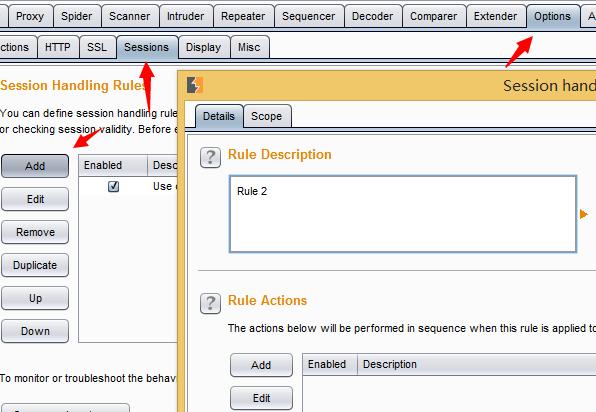Switch to the Display sub-tab
596x412 pixels.
pos(203,47)
